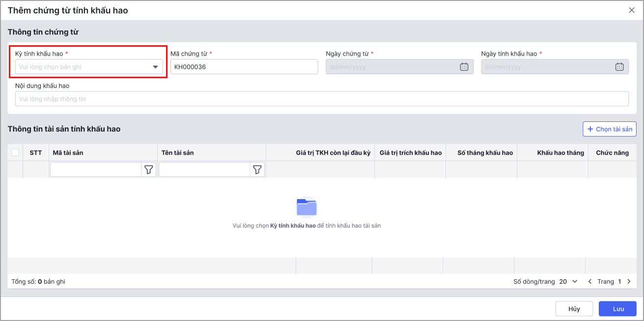The height and width of the screenshot is (321, 644).
Task: Click the Giá trị trích khấu hao header
Action: click(411, 153)
